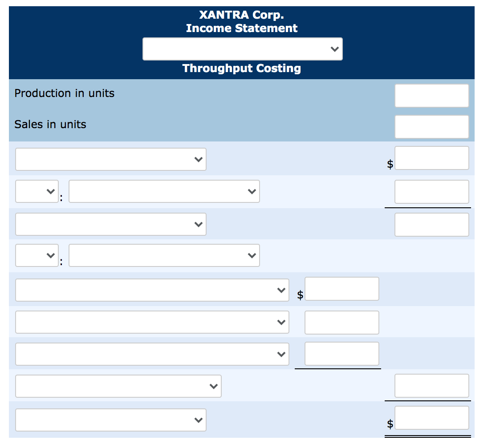This screenshot has height=444, width=504.
Task: Click the dollar input in the middle column
Action: coord(341,289)
